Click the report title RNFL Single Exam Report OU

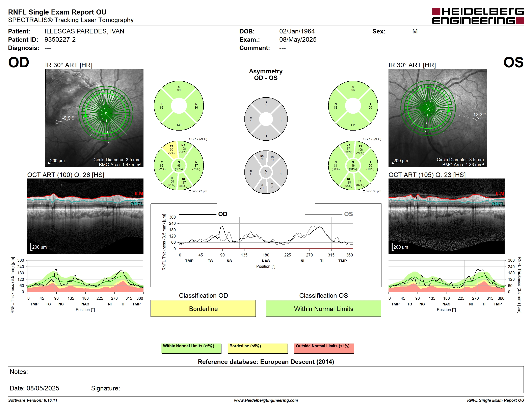(57, 12)
